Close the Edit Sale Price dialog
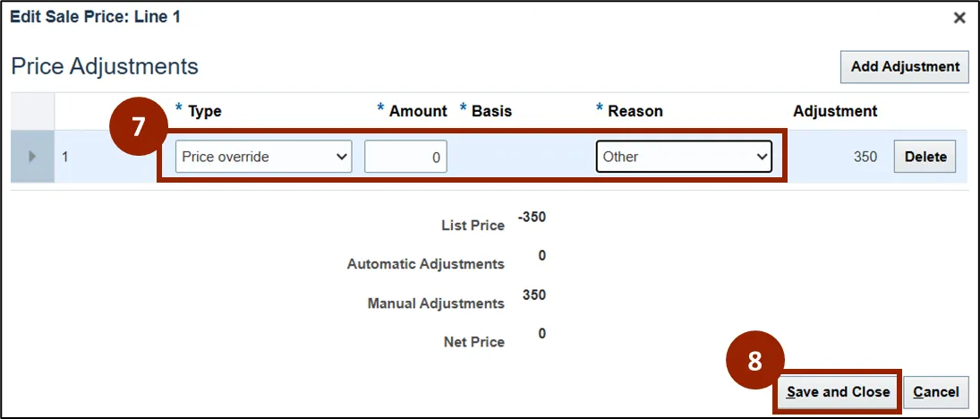The height and width of the screenshot is (419, 980). (x=959, y=18)
